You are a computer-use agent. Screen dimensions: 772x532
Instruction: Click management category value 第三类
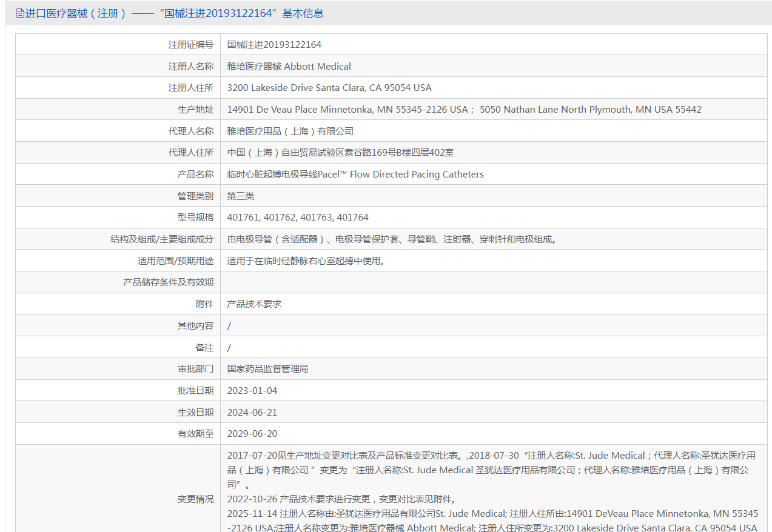pos(241,196)
